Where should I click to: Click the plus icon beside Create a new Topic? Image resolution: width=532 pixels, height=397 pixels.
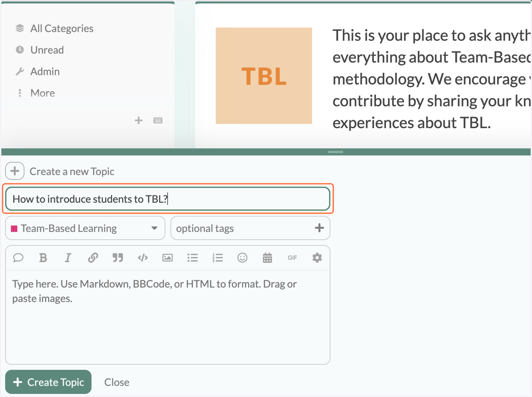15,171
